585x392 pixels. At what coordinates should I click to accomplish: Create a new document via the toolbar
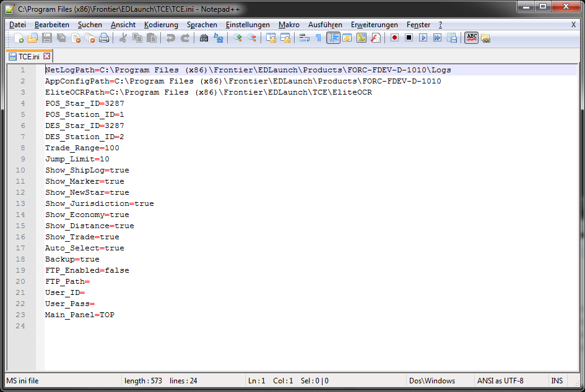(19, 38)
